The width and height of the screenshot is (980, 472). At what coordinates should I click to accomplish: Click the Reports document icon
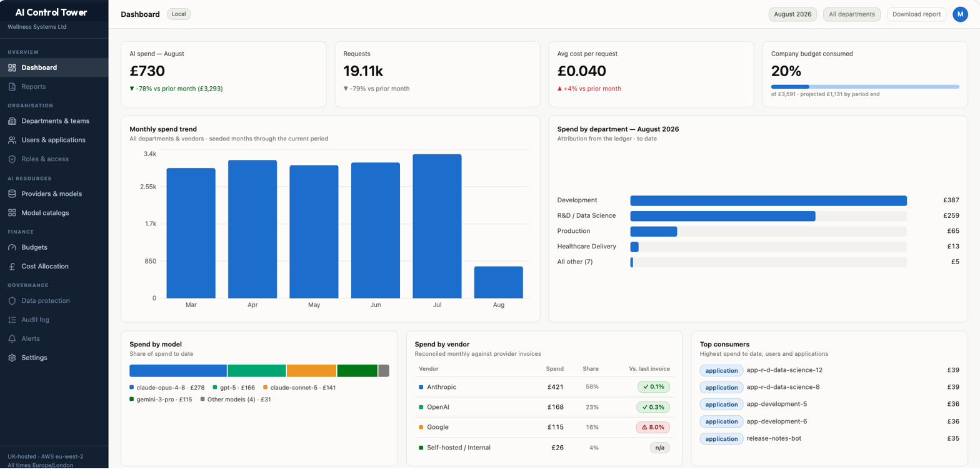[x=12, y=87]
